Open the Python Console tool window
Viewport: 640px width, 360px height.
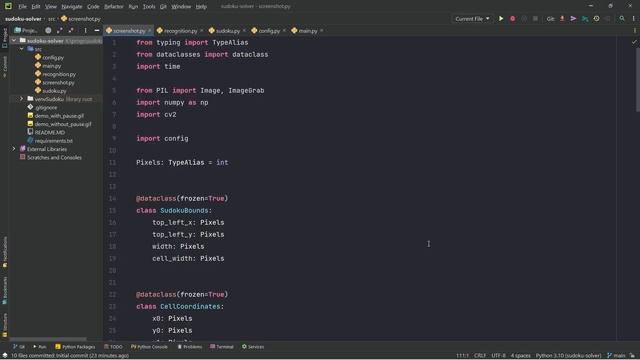pyautogui.click(x=149, y=347)
